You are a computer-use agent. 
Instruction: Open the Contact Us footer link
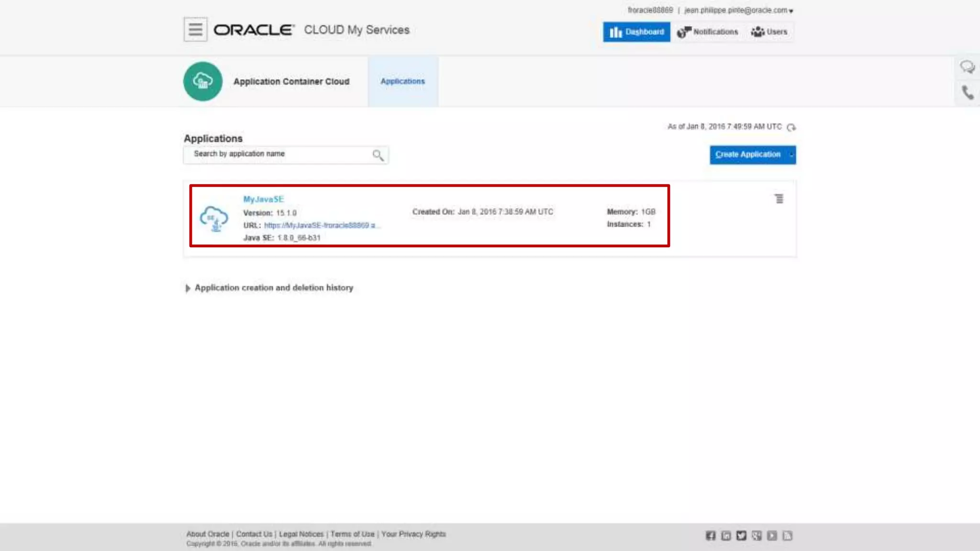pyautogui.click(x=254, y=534)
